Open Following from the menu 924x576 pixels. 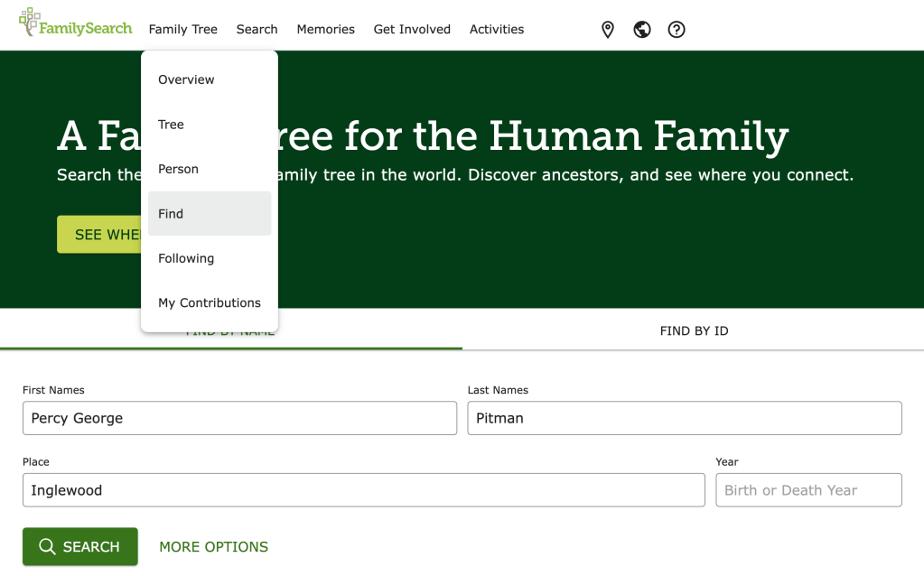(186, 258)
